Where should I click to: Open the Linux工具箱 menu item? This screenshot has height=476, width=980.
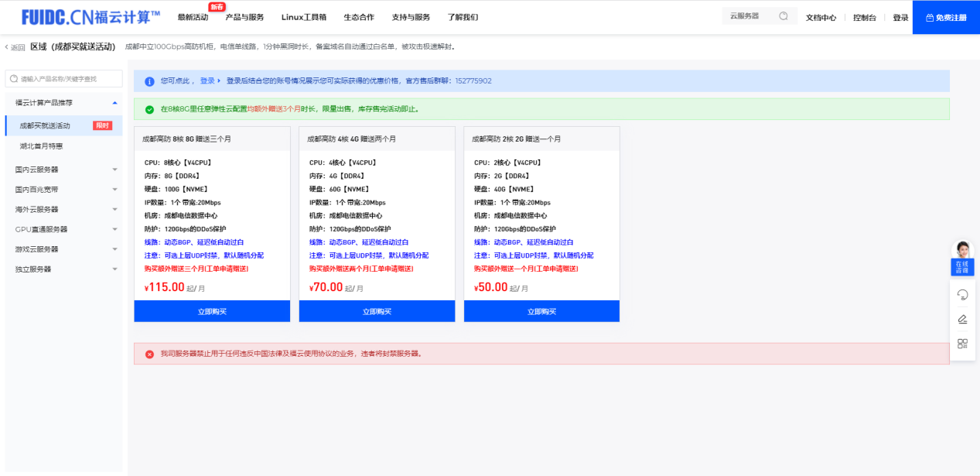pyautogui.click(x=303, y=17)
